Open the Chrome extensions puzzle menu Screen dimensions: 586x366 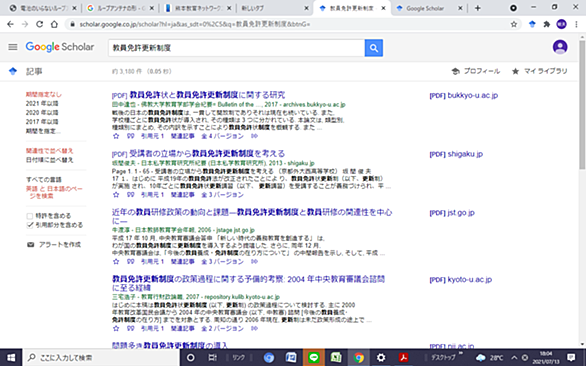547,24
